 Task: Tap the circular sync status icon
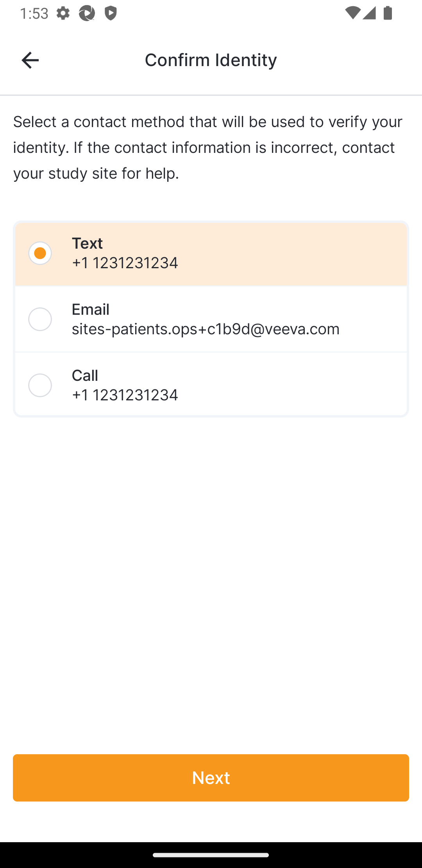click(87, 13)
